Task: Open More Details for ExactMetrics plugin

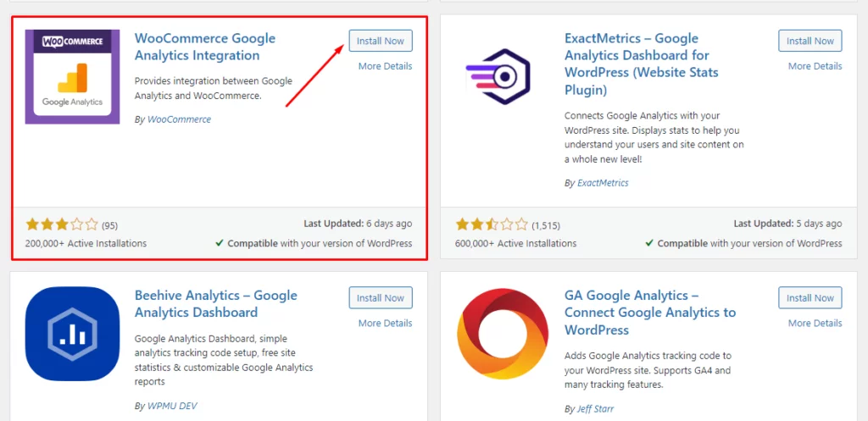Action: tap(815, 66)
